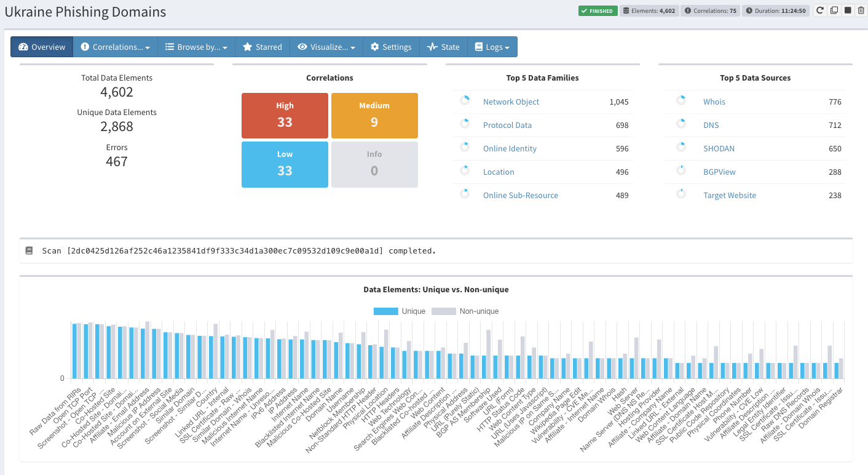The height and width of the screenshot is (475, 868).
Task: Click the clone scan icon
Action: [834, 10]
